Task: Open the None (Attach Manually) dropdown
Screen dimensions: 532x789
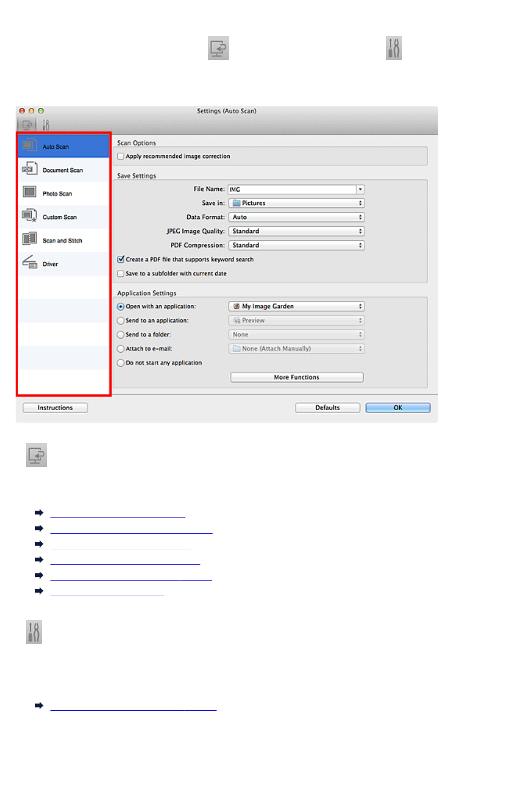Action: click(296, 349)
